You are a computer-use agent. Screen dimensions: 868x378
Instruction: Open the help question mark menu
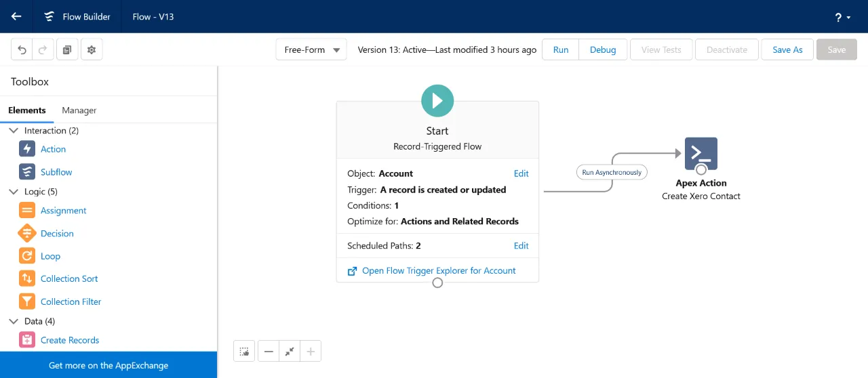(x=843, y=17)
